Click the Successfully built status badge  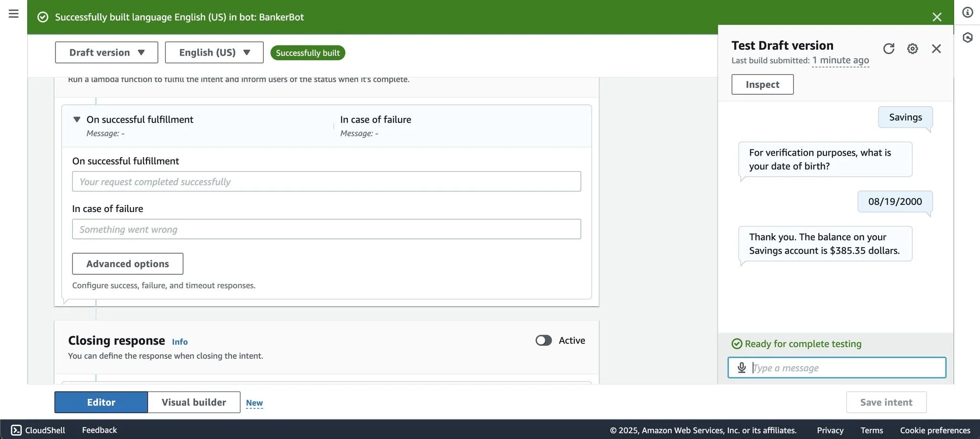(308, 53)
